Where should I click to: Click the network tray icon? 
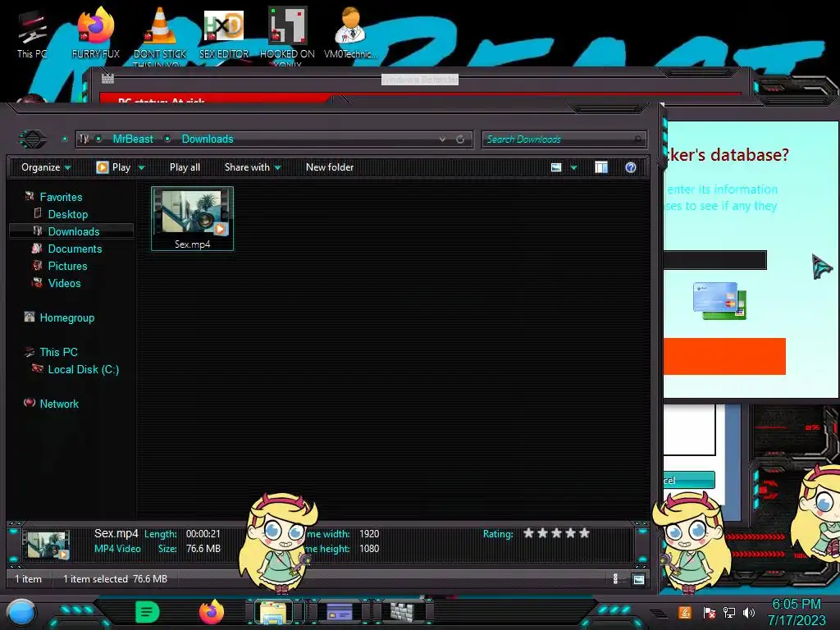(x=729, y=612)
